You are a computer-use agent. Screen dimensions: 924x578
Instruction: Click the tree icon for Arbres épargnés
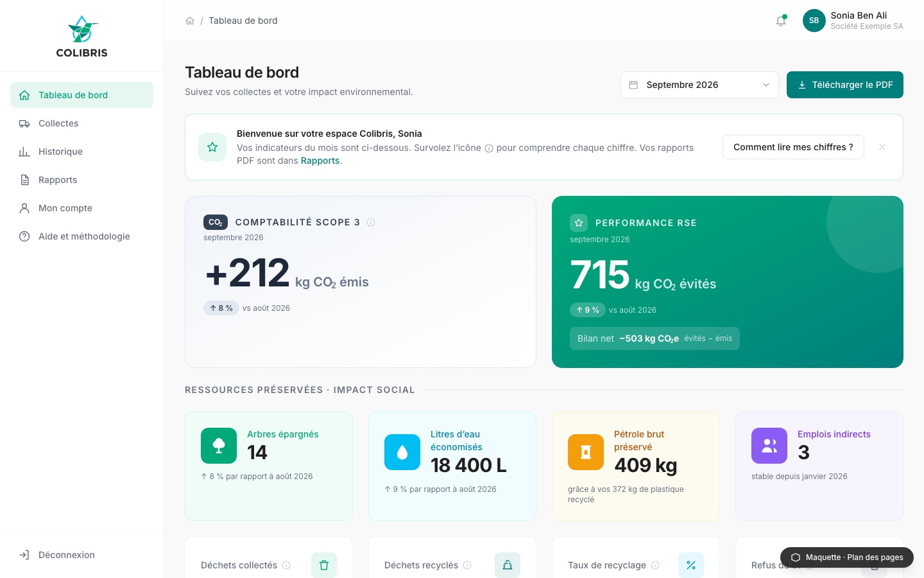(219, 446)
